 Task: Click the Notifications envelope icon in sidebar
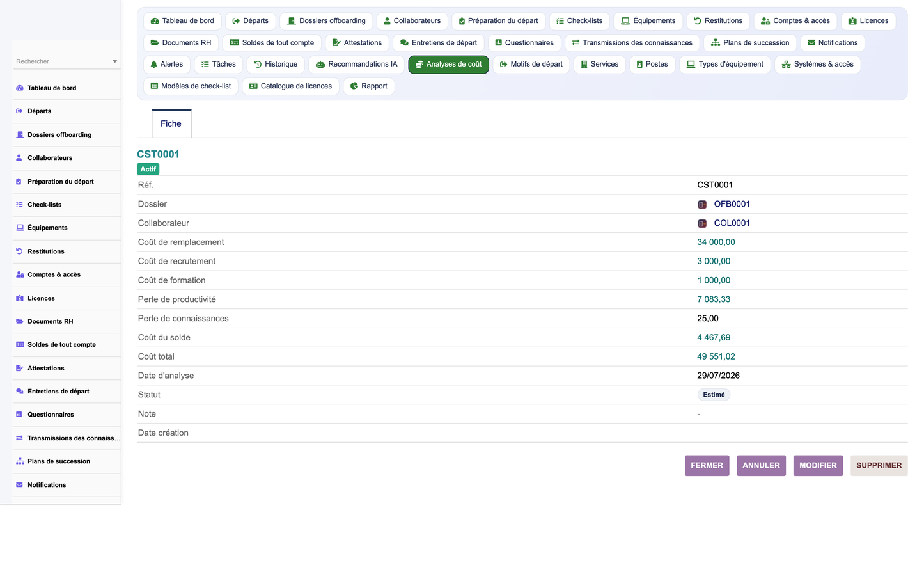[x=20, y=485]
